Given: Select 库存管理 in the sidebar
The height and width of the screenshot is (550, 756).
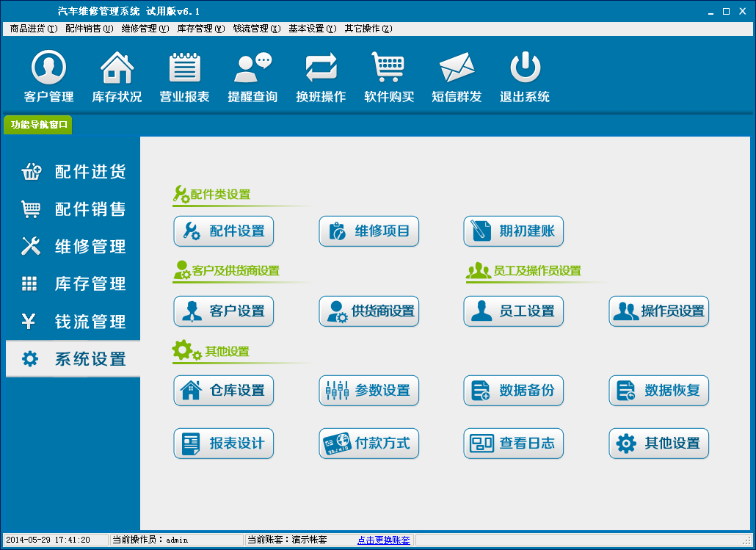Looking at the screenshot, I should [x=73, y=284].
